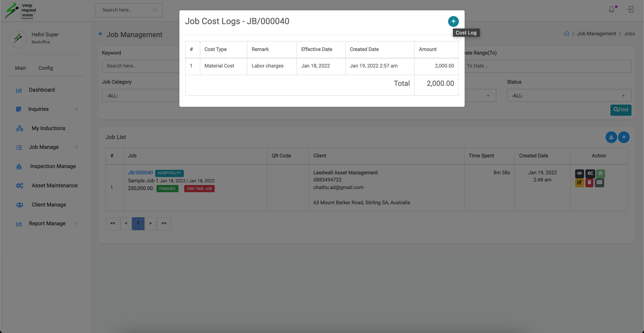644x333 pixels.
Task: Click the Find button
Action: click(621, 110)
